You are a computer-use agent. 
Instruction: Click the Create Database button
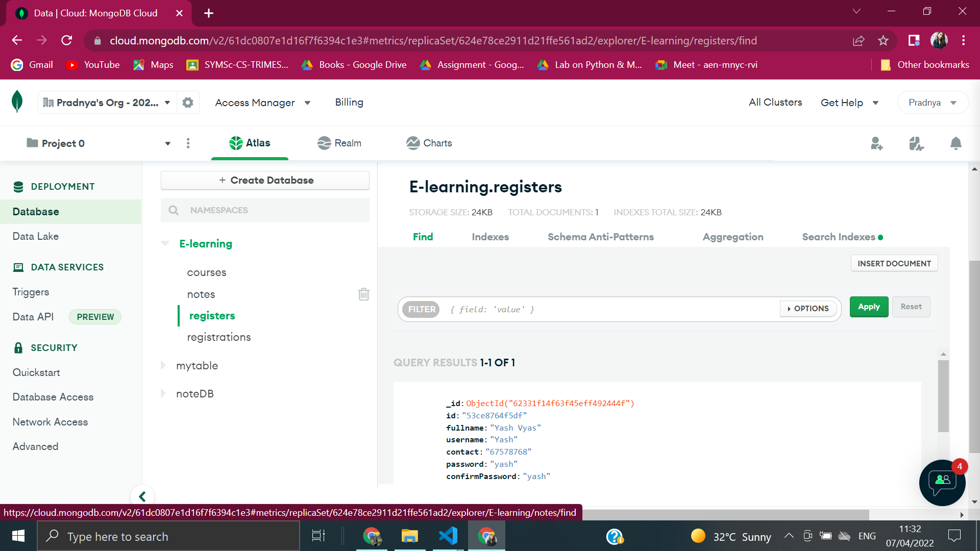[265, 180]
